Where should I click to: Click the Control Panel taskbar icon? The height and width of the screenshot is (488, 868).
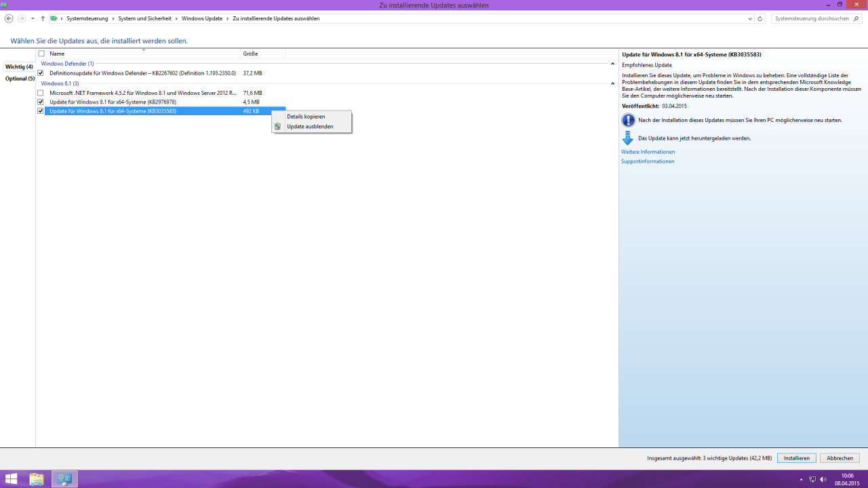(65, 479)
